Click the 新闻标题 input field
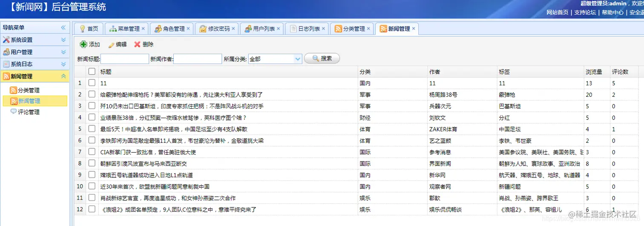The image size is (644, 226). (125, 59)
